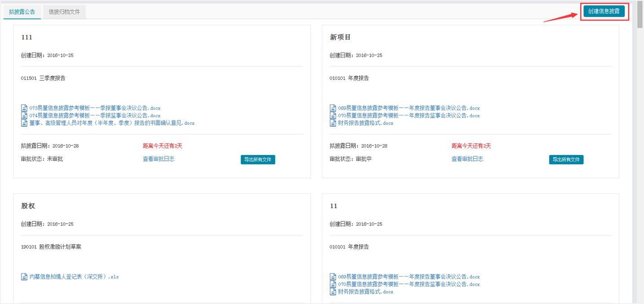The image size is (644, 304).
Task: Open 074 季报监事会决议公告.docx in card 111
Action: point(95,116)
